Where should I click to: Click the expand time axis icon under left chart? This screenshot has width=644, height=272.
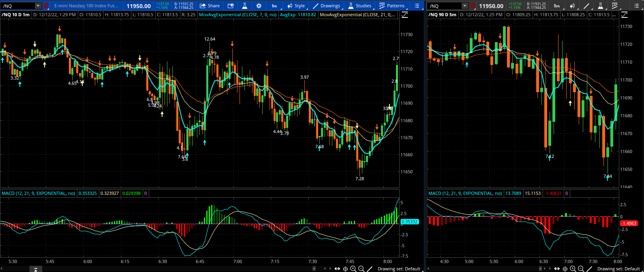[337, 269]
